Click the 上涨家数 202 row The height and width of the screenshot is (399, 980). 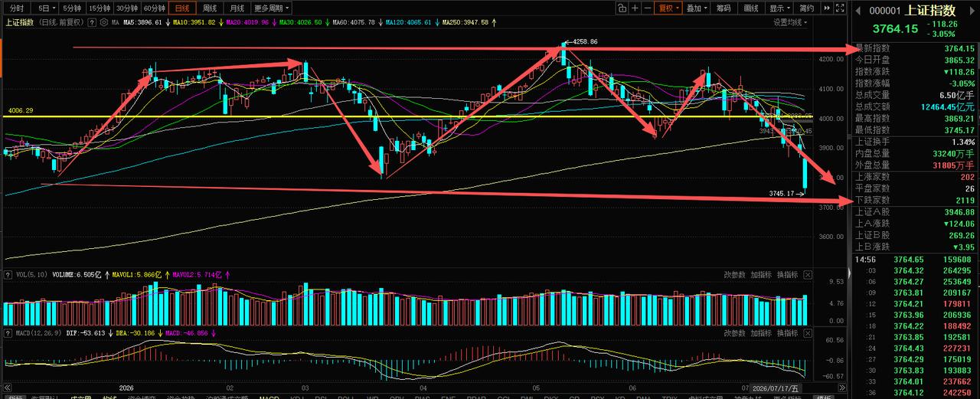tap(915, 177)
